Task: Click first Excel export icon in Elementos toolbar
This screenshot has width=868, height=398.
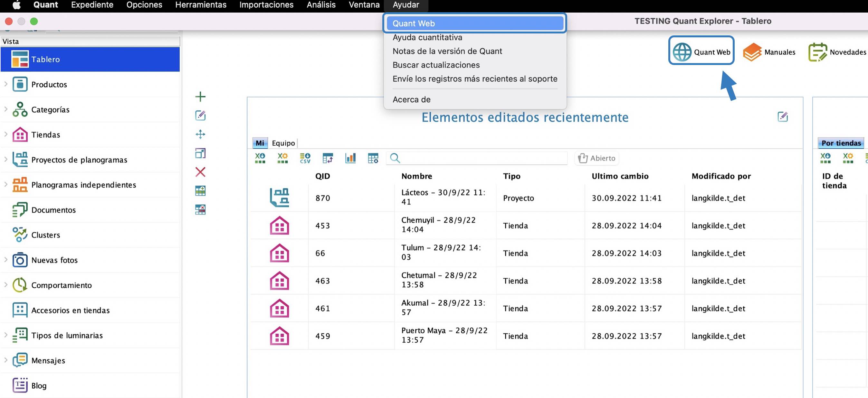Action: (260, 158)
